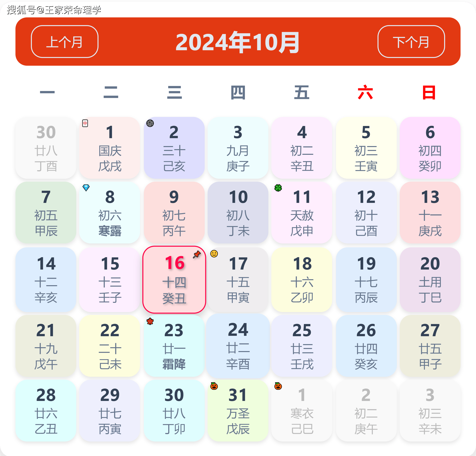The width and height of the screenshot is (476, 456).
Task: Click Friday column header 五
Action: pyautogui.click(x=302, y=92)
